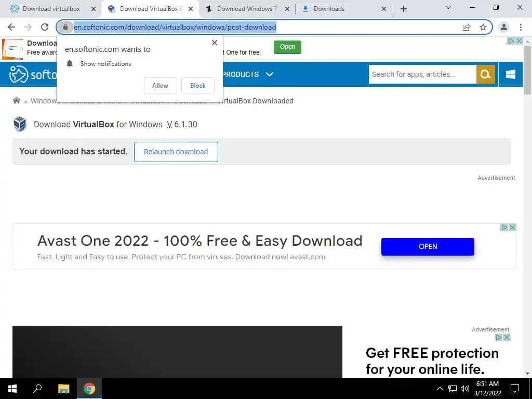
Task: Close the 'Download VirtualBox 6' active tab
Action: point(191,9)
